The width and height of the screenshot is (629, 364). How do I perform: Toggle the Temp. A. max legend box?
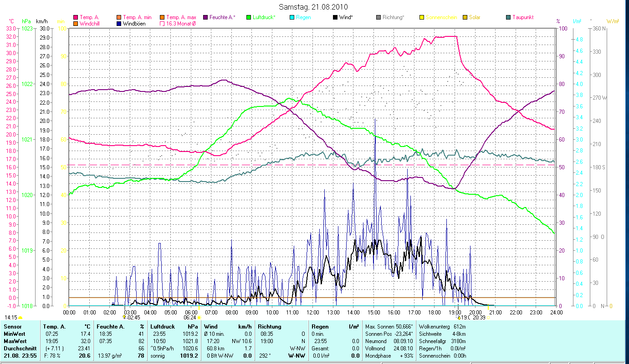pyautogui.click(x=162, y=17)
